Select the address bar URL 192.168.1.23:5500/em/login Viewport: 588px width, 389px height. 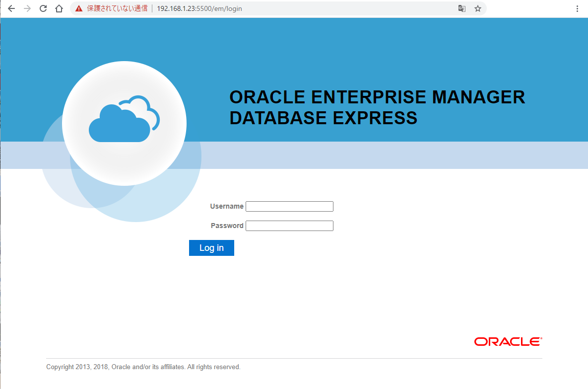pos(199,8)
